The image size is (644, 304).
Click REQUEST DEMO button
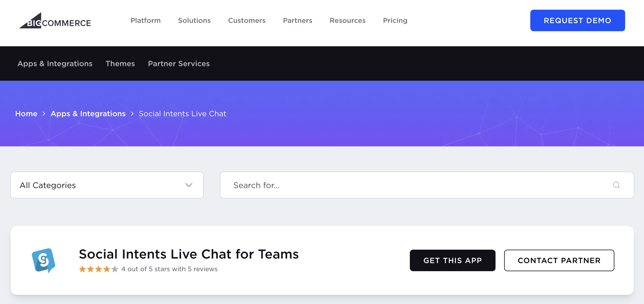(x=577, y=20)
